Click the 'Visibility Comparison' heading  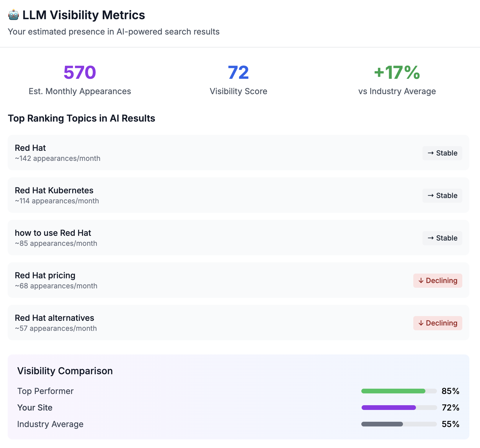65,371
